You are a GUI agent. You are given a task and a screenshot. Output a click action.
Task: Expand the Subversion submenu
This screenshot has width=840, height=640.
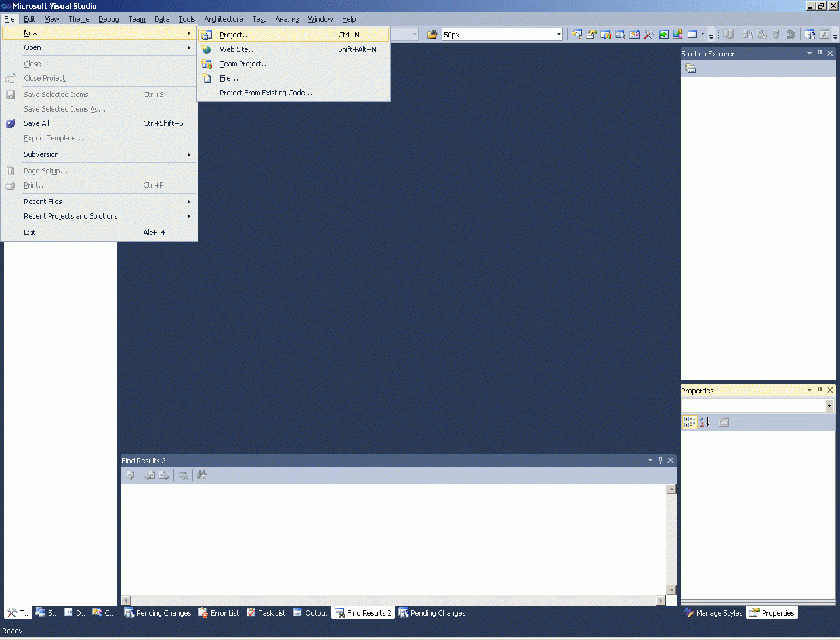(99, 154)
